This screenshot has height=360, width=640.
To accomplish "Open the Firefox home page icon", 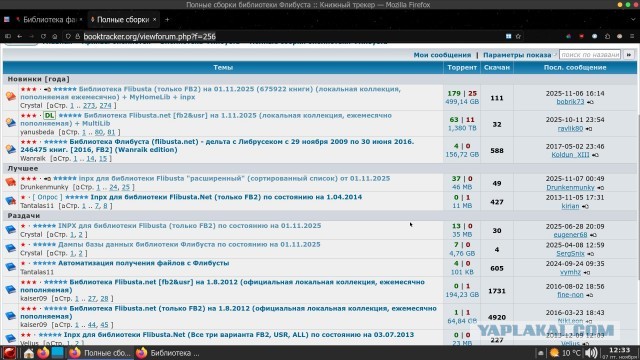I will (x=55, y=36).
